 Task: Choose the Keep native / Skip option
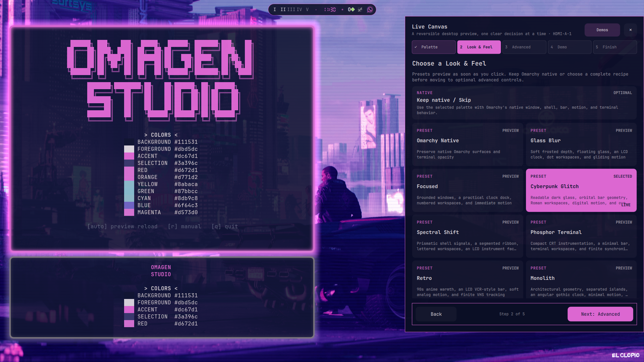[x=524, y=103]
